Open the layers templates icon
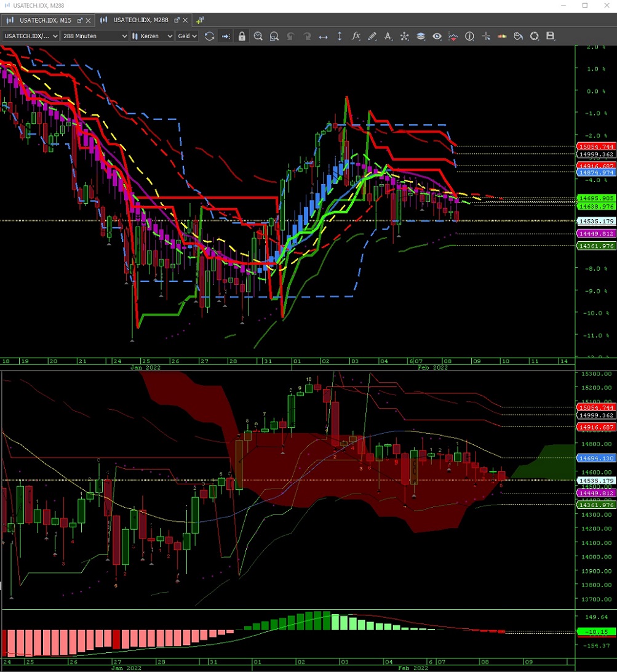Screen dimensions: 617x672 (x=421, y=36)
